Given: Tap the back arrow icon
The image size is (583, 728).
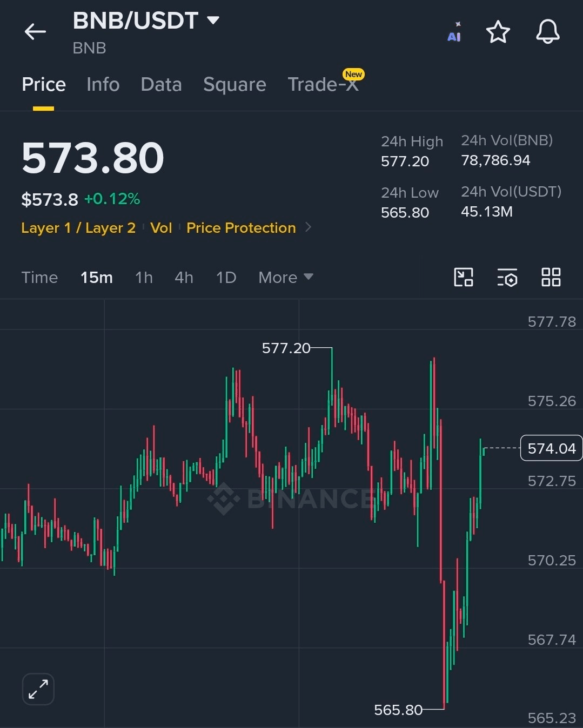Looking at the screenshot, I should click(x=35, y=32).
